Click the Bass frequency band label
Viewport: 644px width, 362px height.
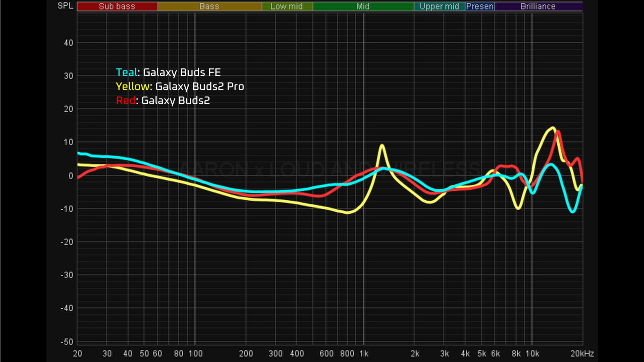(x=209, y=6)
